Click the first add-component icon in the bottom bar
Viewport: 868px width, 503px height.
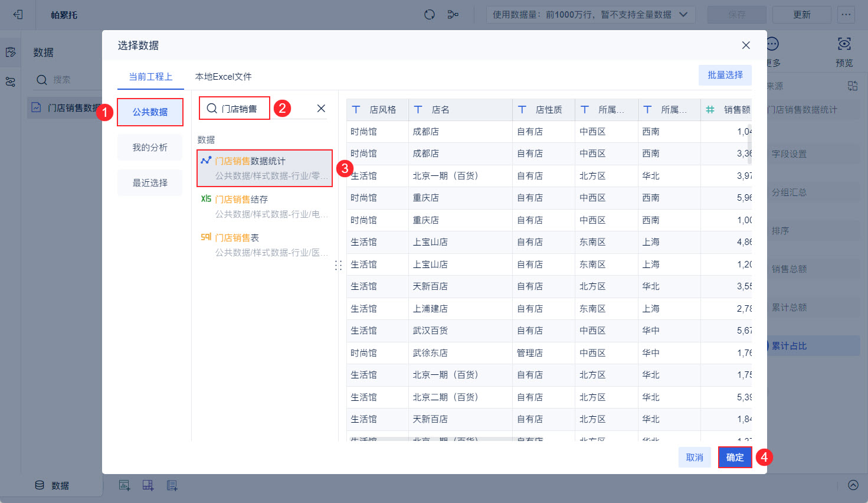coord(125,485)
